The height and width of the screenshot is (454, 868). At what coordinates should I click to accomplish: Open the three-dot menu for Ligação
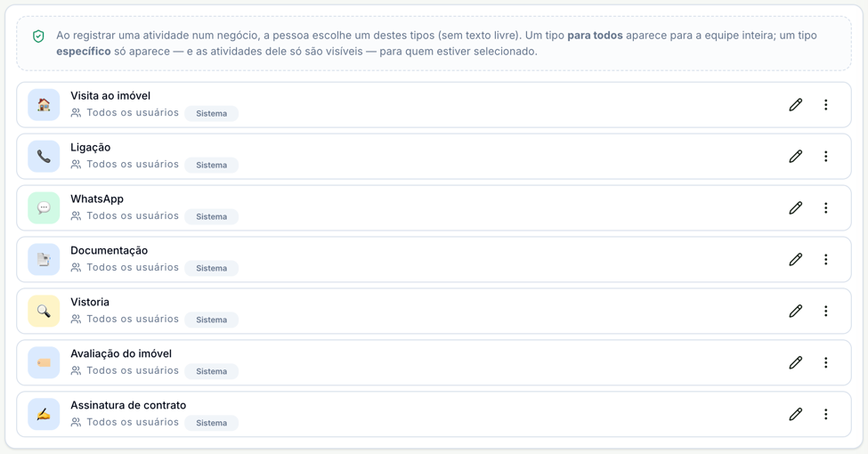pos(825,156)
